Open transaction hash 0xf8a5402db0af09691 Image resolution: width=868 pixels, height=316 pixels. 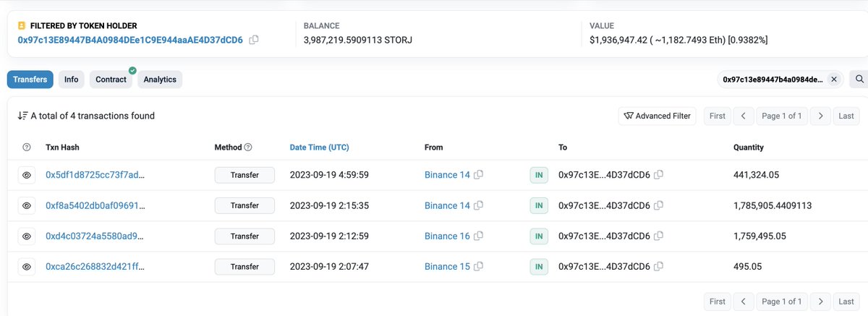pos(95,206)
